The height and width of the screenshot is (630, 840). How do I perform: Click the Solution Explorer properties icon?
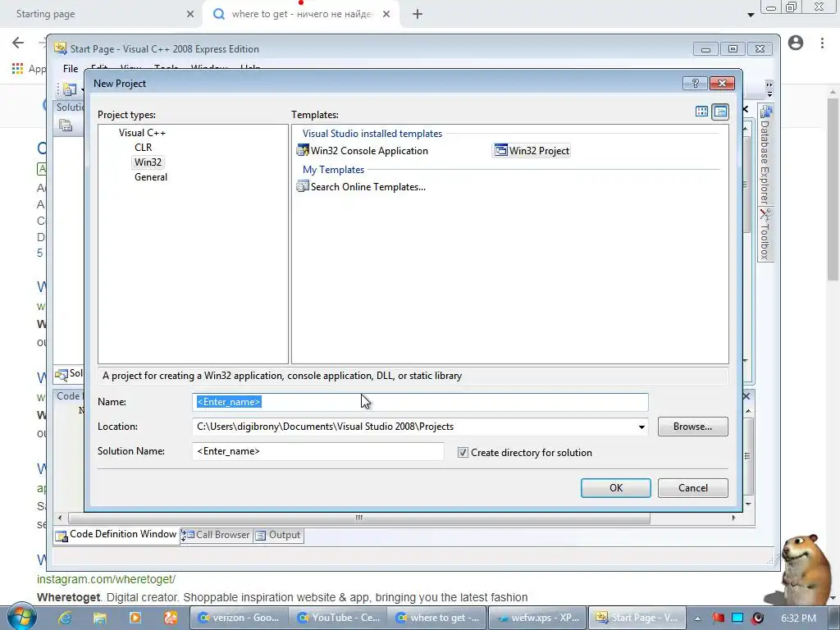coord(66,126)
